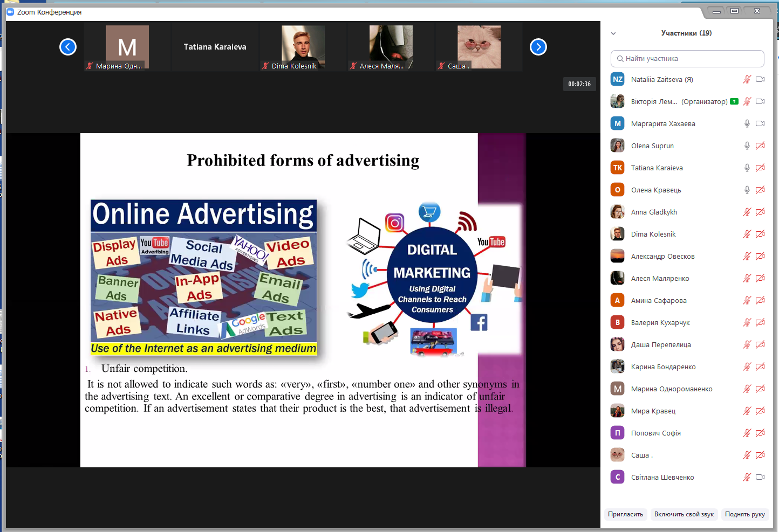Show next videos with the right arrow
This screenshot has height=532, width=779.
click(x=538, y=47)
